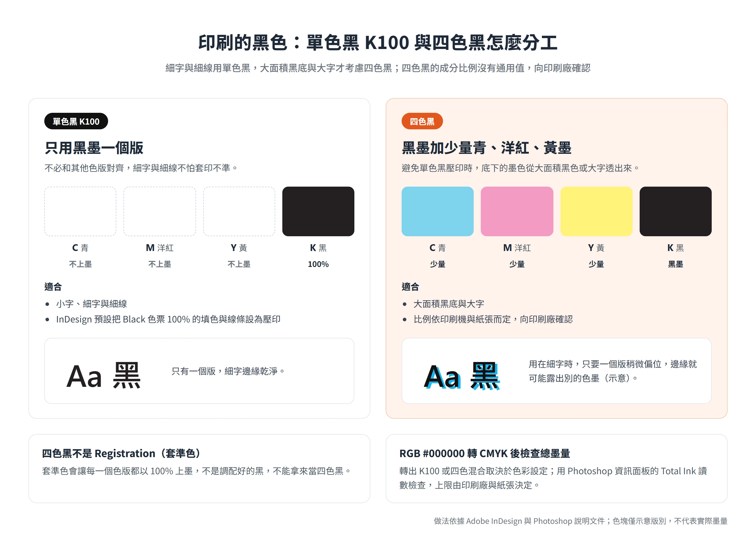This screenshot has width=756, height=533.
Task: Click the 套準色會讓每一個色版 description
Action: point(196,471)
